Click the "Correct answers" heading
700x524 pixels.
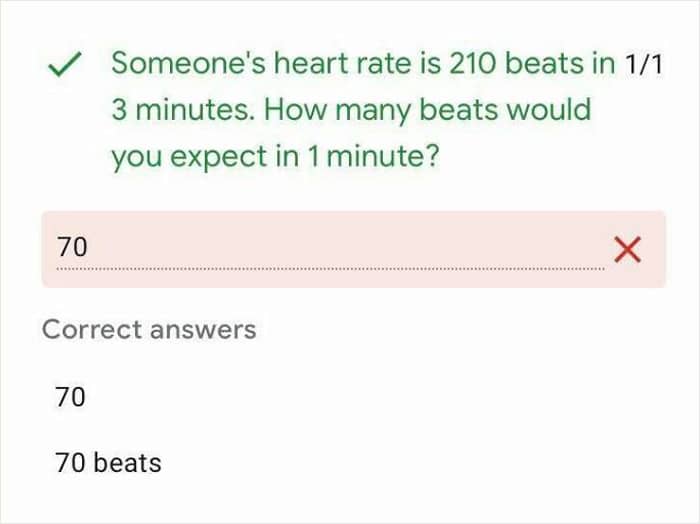tap(149, 329)
